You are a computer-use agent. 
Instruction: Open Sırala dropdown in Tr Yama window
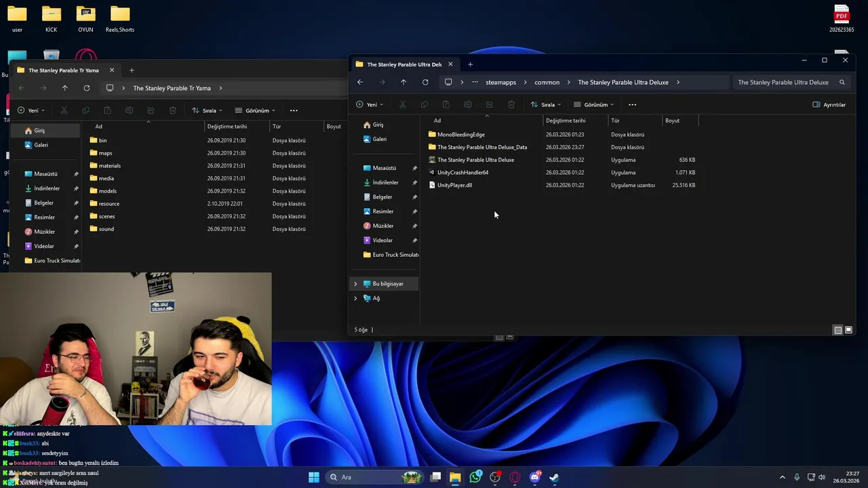point(208,110)
